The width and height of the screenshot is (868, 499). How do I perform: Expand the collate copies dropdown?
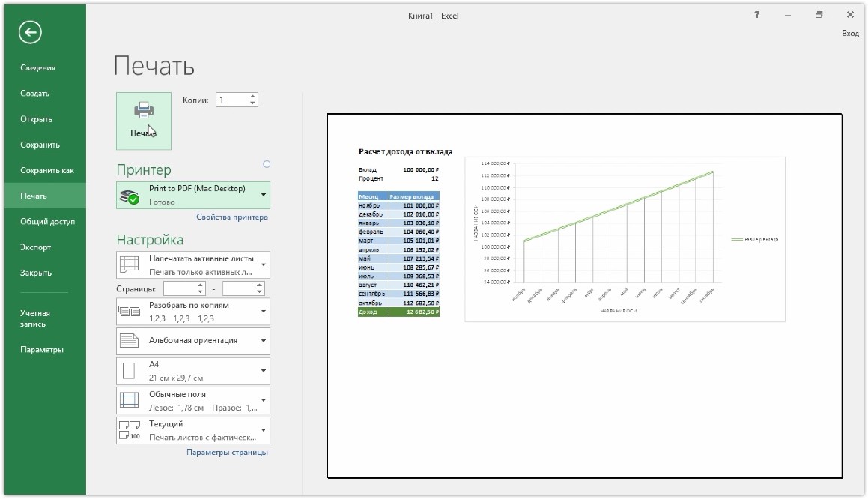[264, 311]
